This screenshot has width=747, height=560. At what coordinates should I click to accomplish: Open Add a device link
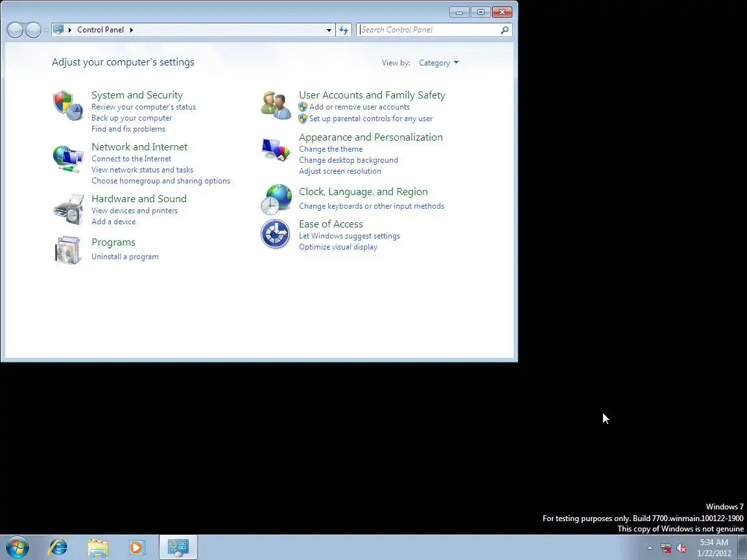point(113,222)
